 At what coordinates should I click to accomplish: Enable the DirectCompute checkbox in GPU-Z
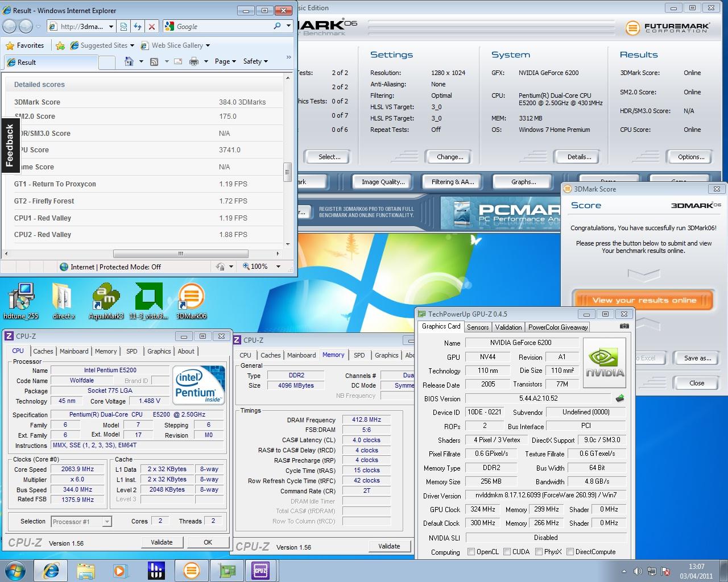tap(569, 552)
